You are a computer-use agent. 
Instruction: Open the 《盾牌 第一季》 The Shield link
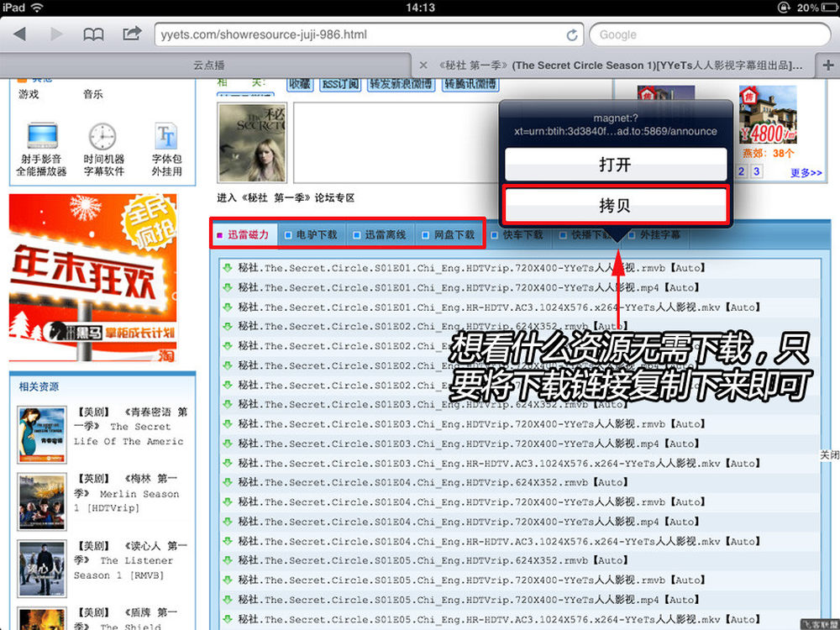coord(125,619)
